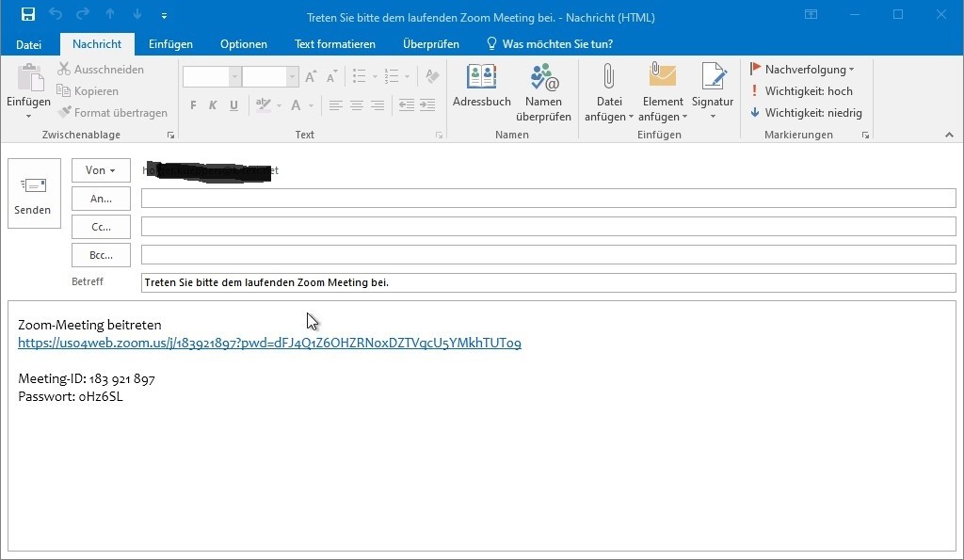Toggle Wichtigkeit: hoch

(x=802, y=91)
